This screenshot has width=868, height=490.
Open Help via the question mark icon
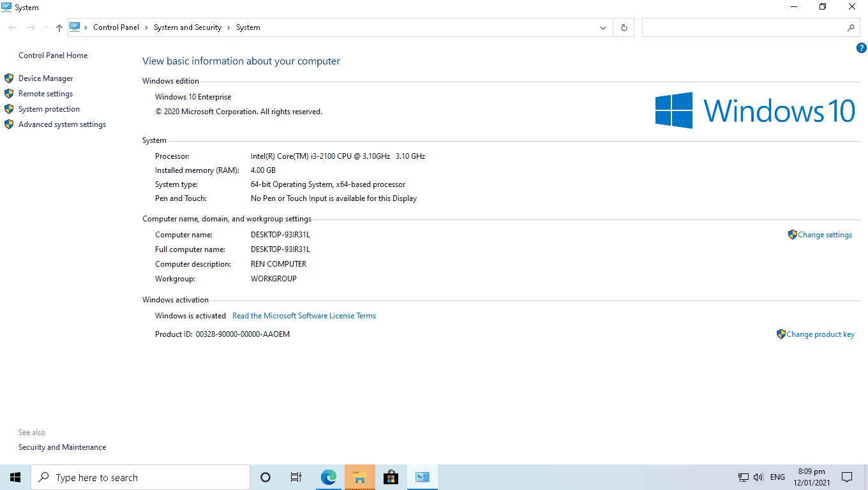click(x=861, y=48)
